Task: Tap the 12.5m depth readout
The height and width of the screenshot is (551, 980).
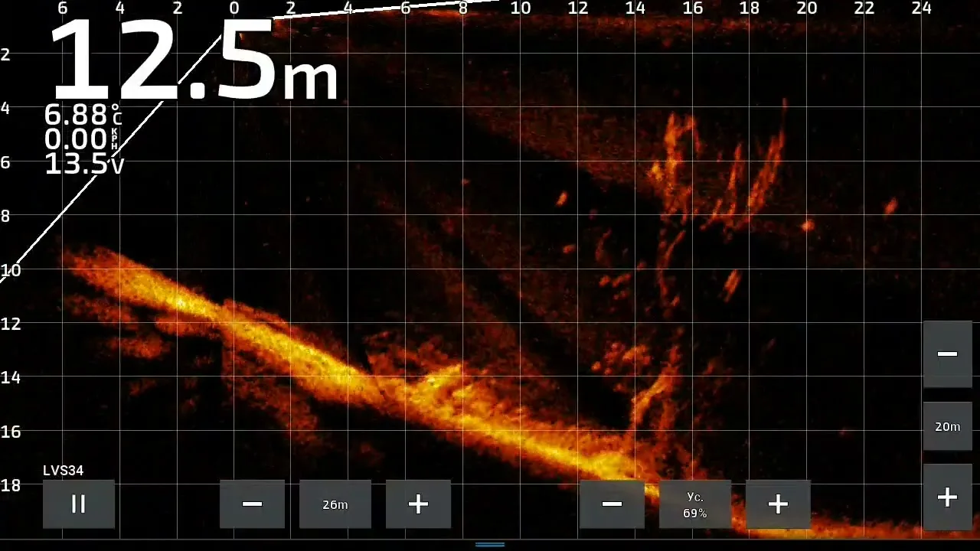Action: point(191,61)
